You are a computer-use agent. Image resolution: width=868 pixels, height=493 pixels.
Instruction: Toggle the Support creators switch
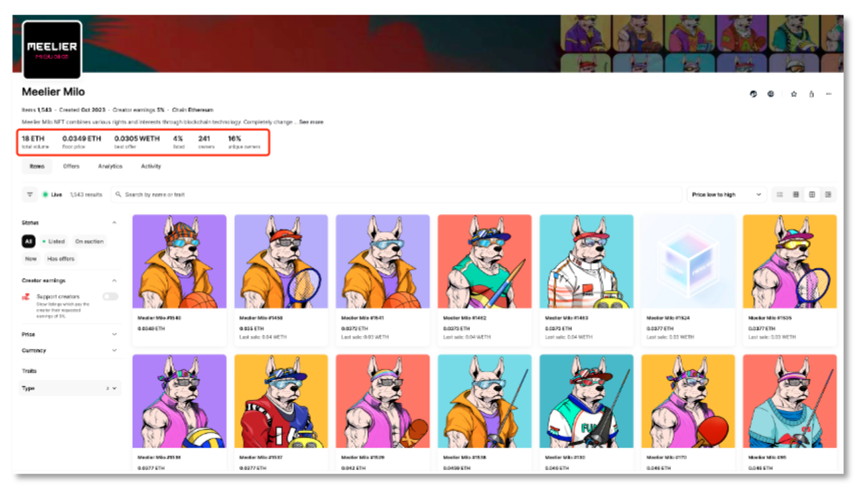click(x=110, y=297)
